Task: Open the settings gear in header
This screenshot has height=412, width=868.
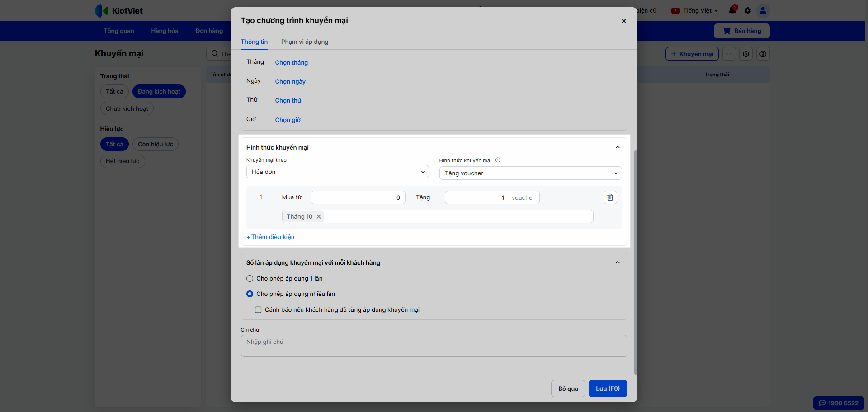Action: [x=748, y=10]
